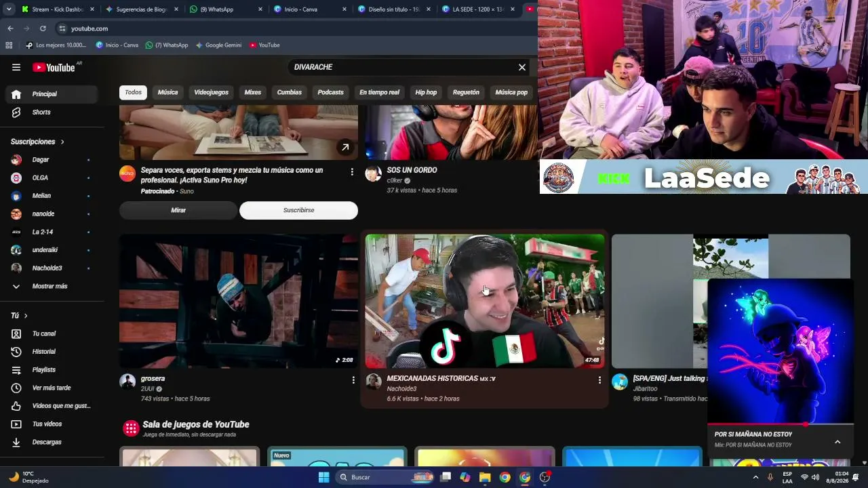Select the Cumbias filter chip
The image size is (868, 488).
(290, 92)
